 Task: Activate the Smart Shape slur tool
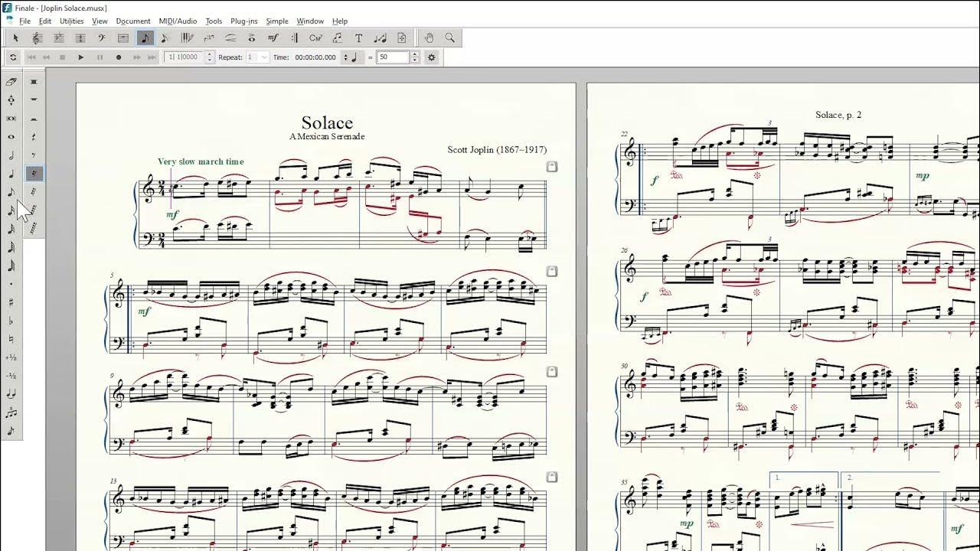[x=230, y=37]
